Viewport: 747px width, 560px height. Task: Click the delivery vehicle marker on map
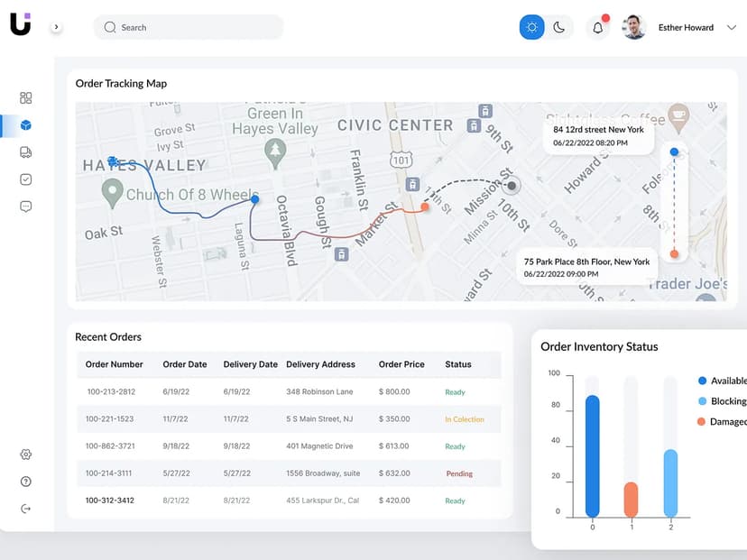coord(113,161)
